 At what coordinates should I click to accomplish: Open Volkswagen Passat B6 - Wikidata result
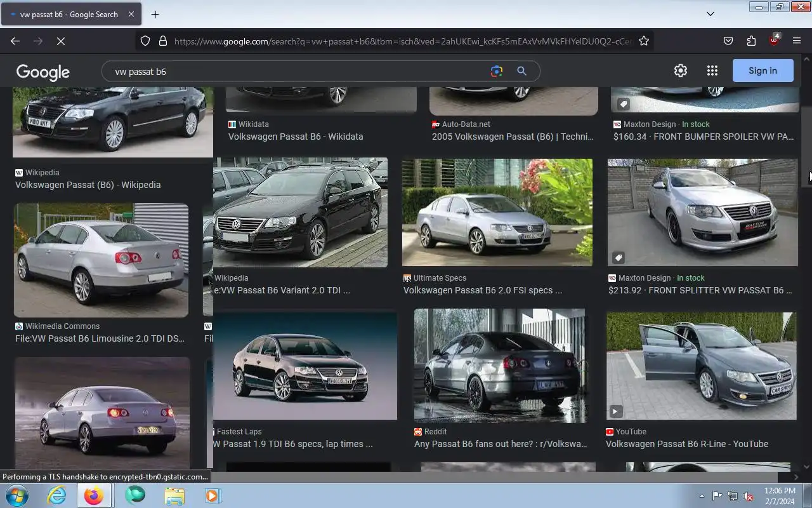[x=296, y=137]
